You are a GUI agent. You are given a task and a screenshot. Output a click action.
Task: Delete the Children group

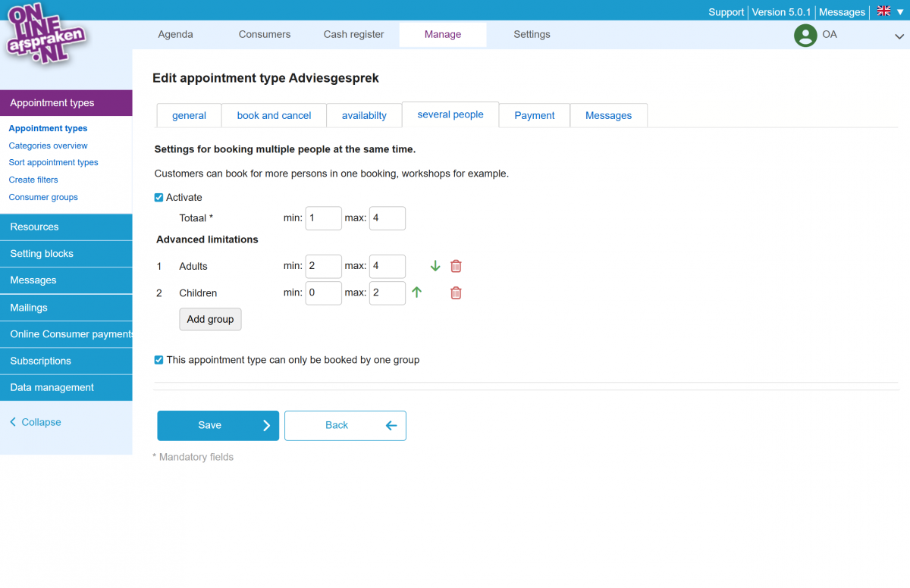(x=456, y=292)
